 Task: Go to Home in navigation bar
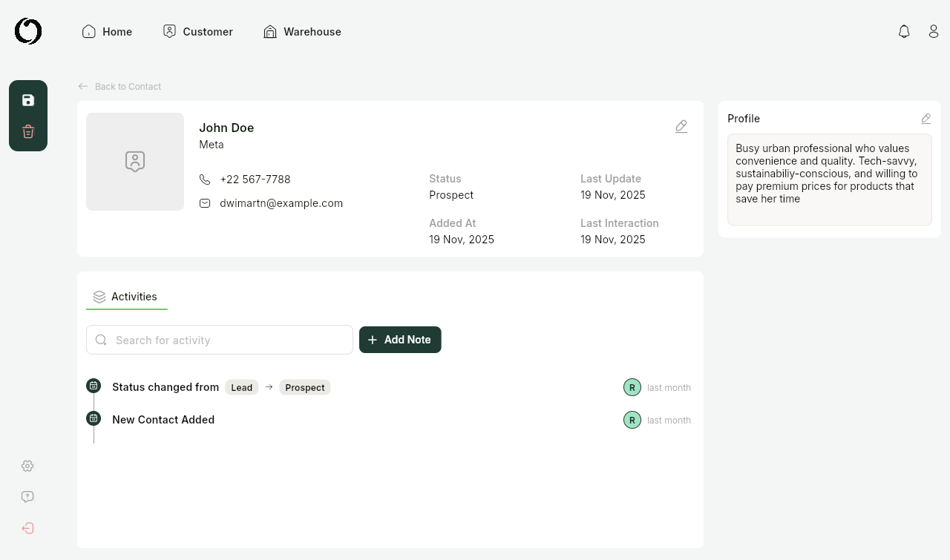(107, 32)
